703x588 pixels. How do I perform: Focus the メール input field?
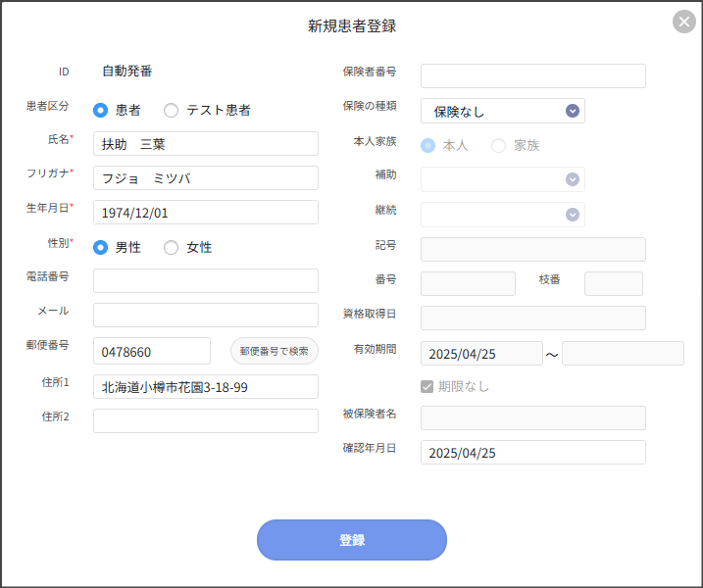click(x=205, y=315)
